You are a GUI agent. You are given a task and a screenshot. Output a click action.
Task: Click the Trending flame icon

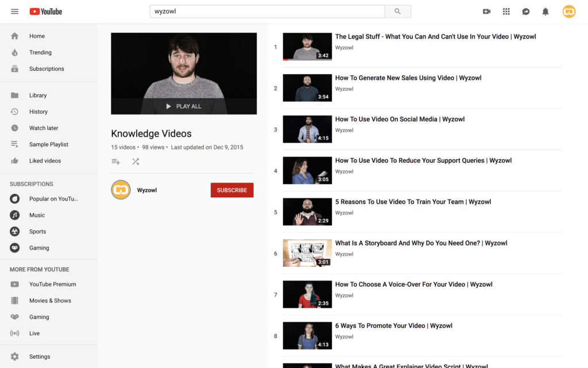[x=14, y=52]
